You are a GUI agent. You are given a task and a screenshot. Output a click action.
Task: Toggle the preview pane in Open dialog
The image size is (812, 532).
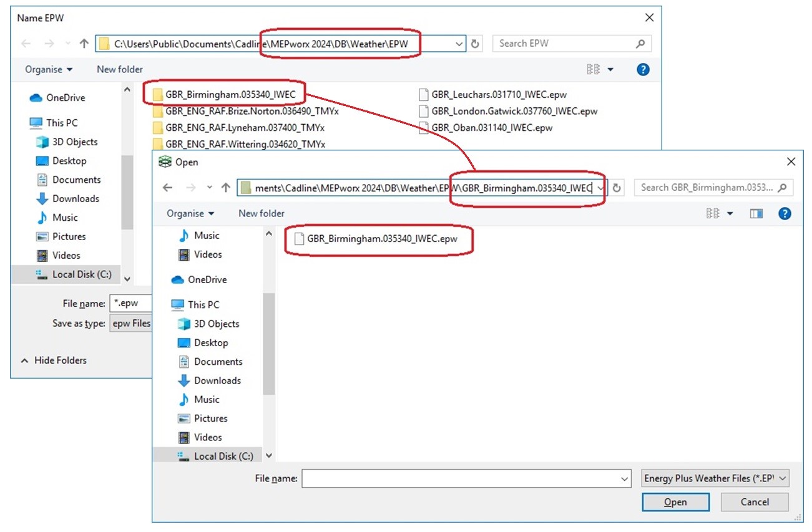tap(756, 213)
